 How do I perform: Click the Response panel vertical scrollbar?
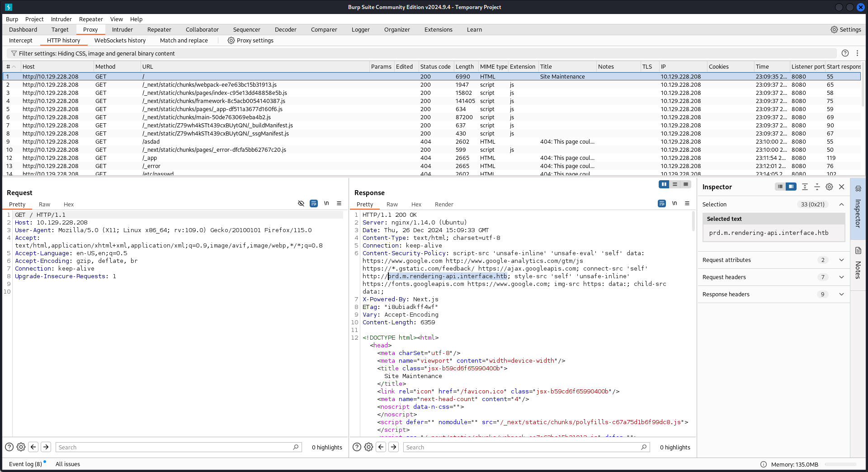tap(693, 221)
